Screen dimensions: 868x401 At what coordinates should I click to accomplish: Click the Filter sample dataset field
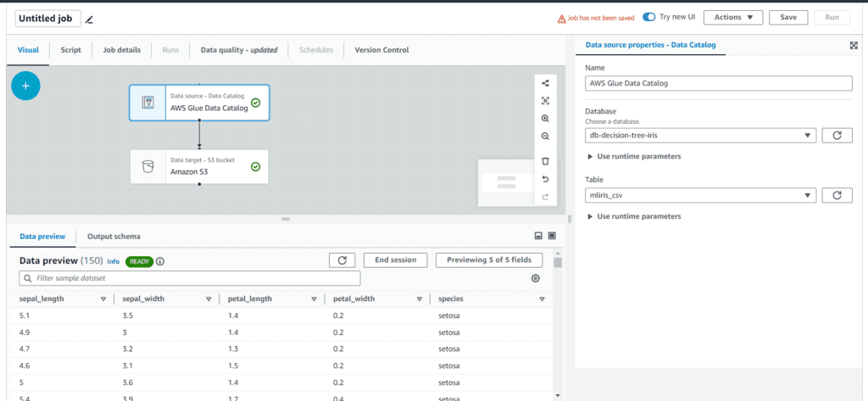point(190,278)
